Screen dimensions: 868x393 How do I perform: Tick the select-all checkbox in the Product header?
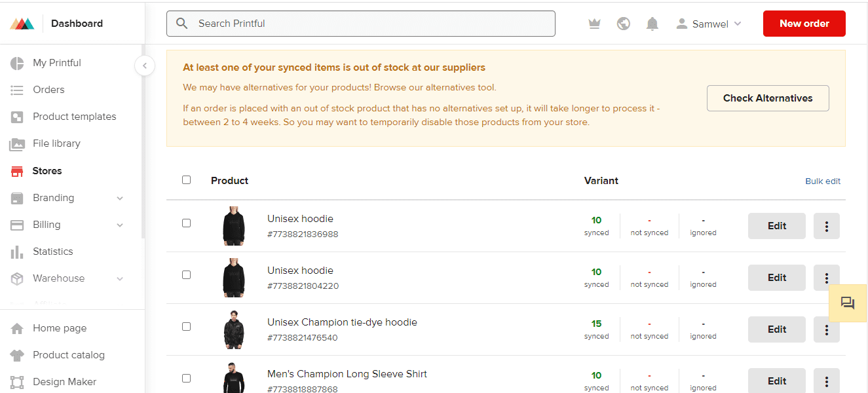186,179
